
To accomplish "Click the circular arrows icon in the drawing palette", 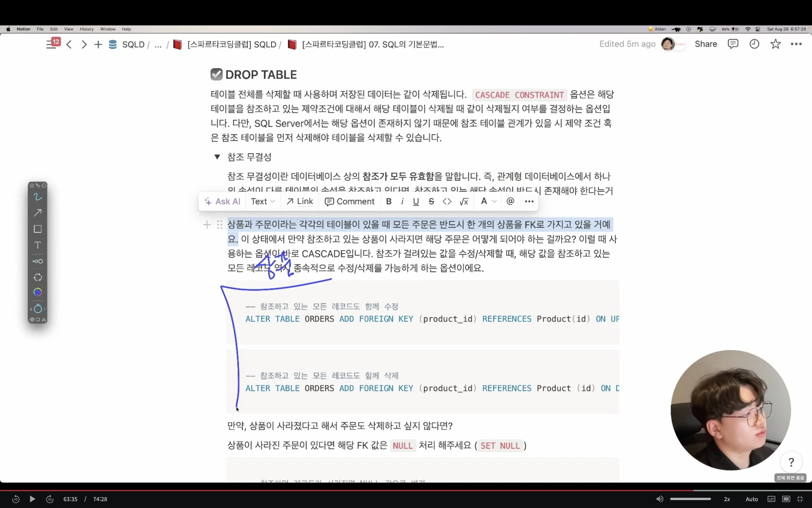I will 38,278.
